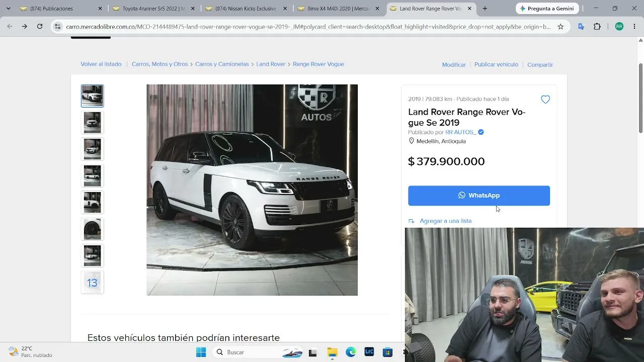
Task: Select the first car photo thumbnail
Action: coord(92,96)
